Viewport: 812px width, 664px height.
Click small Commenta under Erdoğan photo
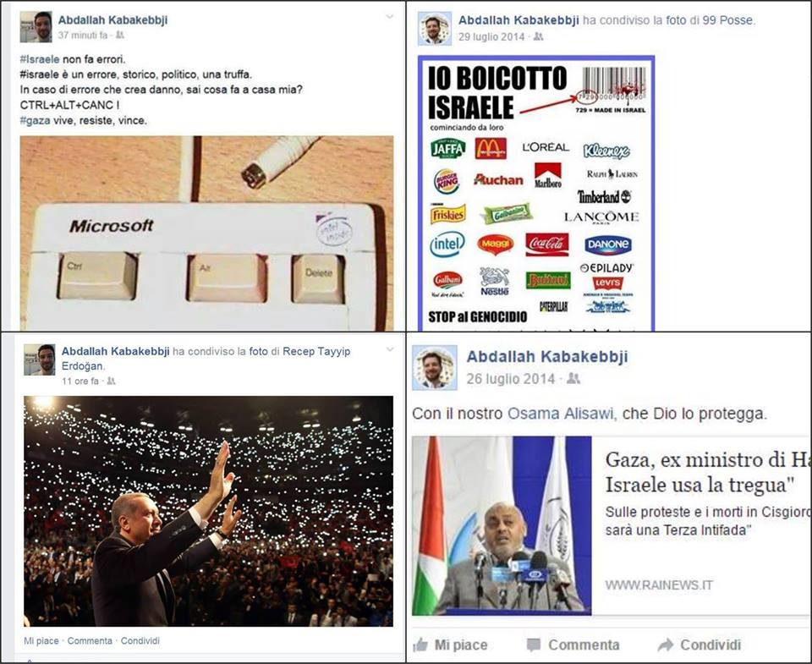tap(90, 640)
